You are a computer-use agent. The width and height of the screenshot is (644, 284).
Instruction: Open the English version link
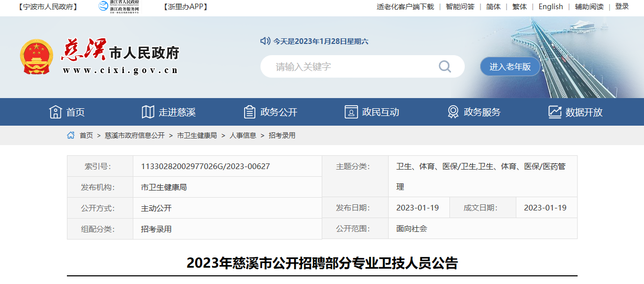551,7
